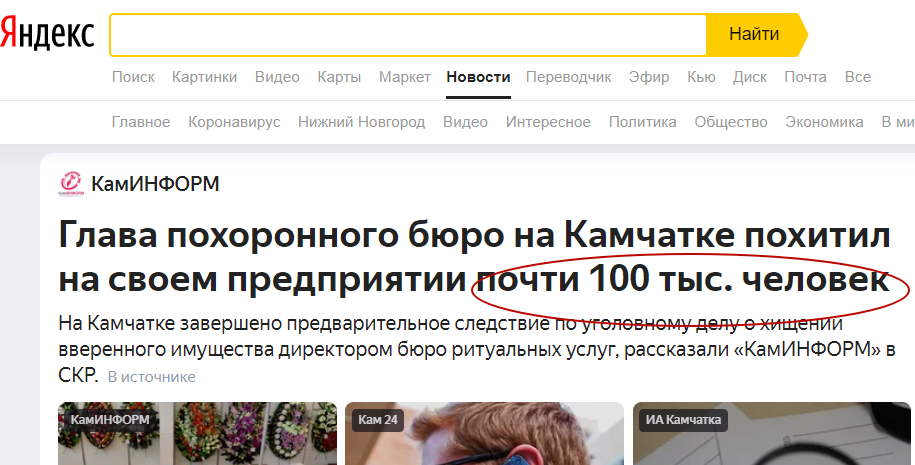Image resolution: width=915 pixels, height=465 pixels.
Task: Open the Кам 24 story thumbnail
Action: click(x=484, y=433)
